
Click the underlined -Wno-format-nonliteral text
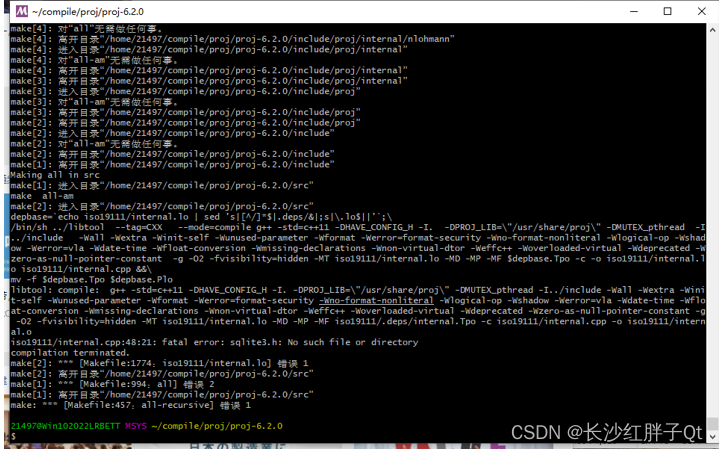point(376,300)
